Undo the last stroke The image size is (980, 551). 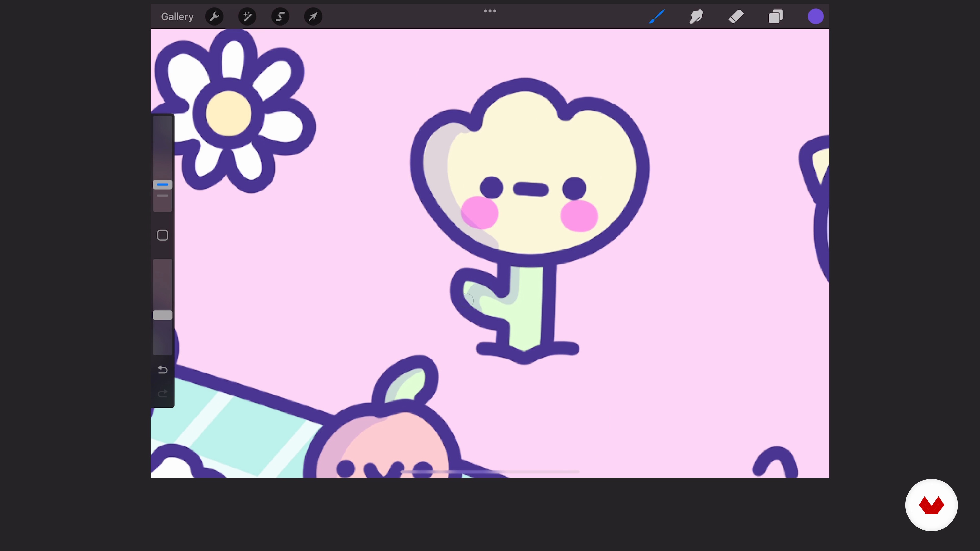163,370
